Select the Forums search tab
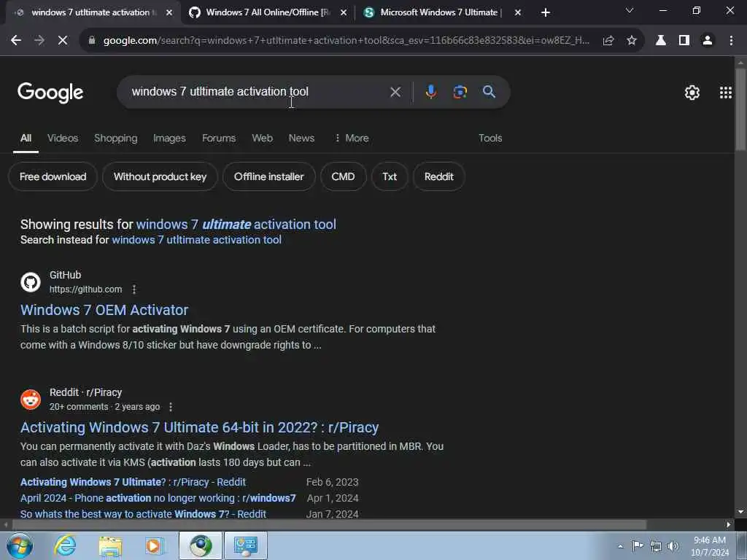This screenshot has height=560, width=747. 219,138
